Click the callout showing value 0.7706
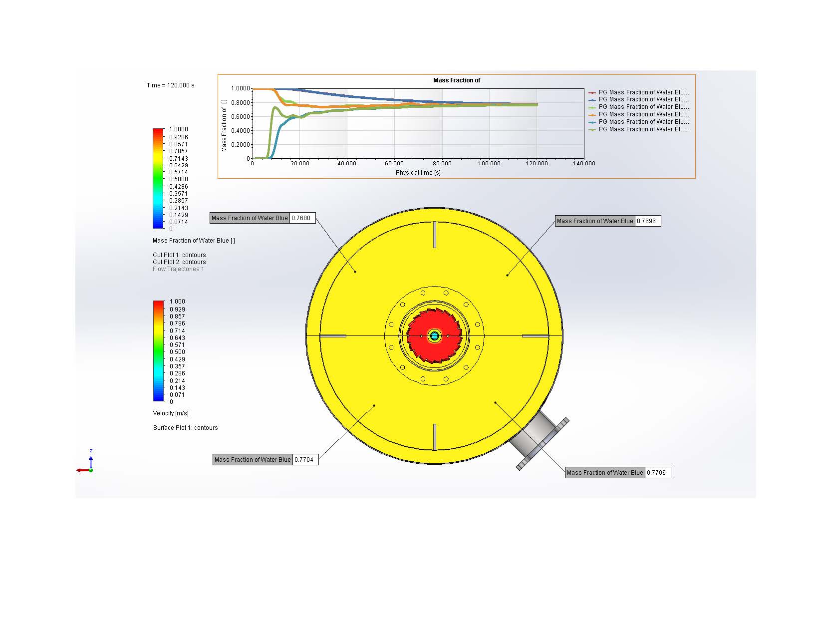Image resolution: width=823 pixels, height=644 pixels. click(617, 473)
